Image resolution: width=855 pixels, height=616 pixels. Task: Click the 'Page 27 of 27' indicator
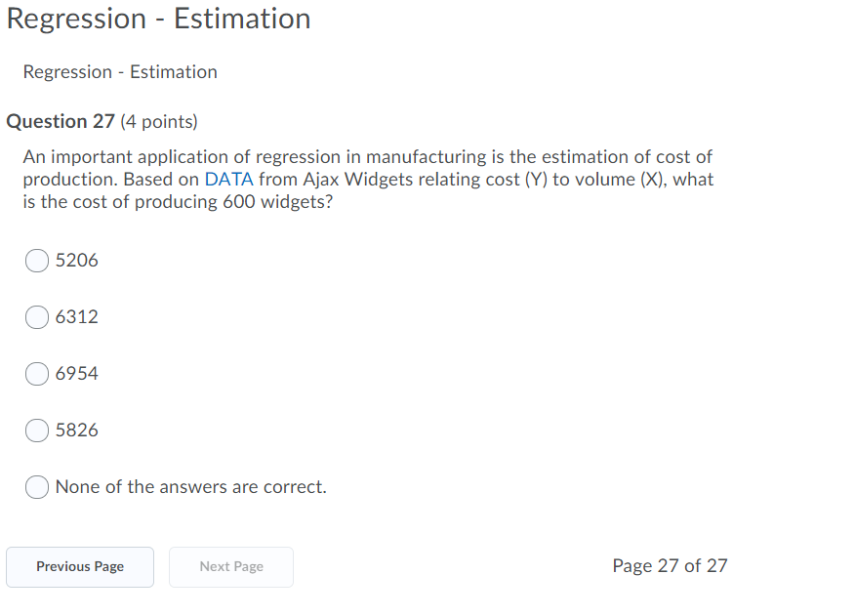pos(670,565)
